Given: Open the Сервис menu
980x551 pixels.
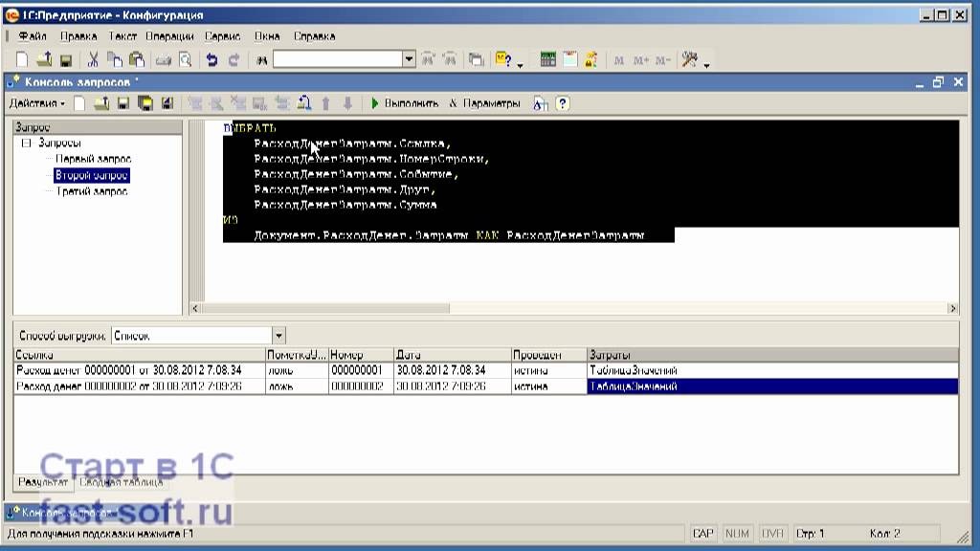Looking at the screenshot, I should (222, 36).
